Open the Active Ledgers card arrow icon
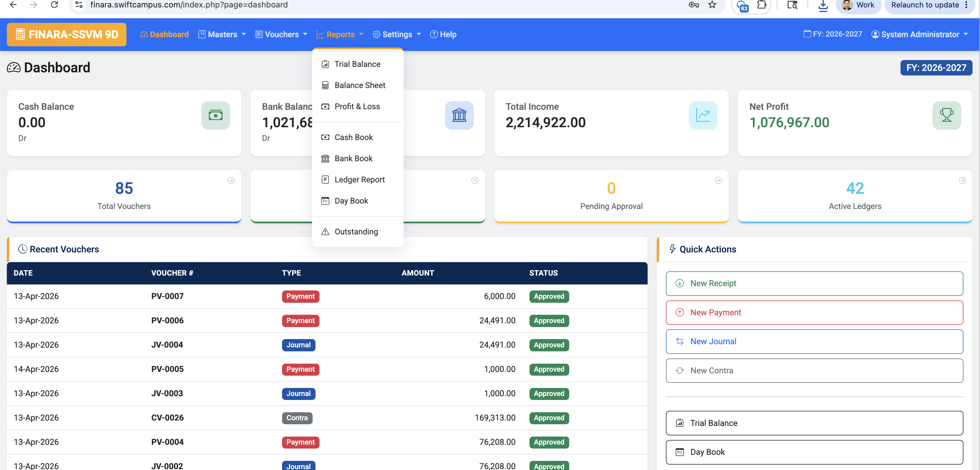 click(x=962, y=180)
